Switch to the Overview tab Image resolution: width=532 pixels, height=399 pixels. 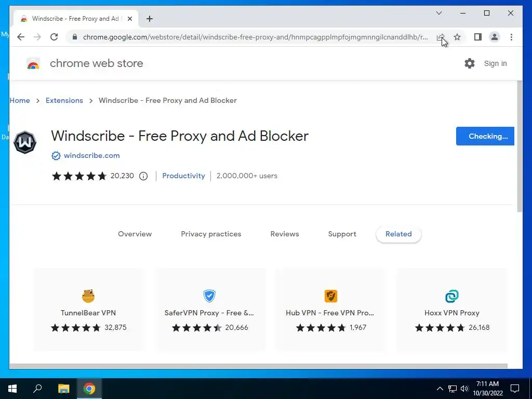pyautogui.click(x=135, y=234)
